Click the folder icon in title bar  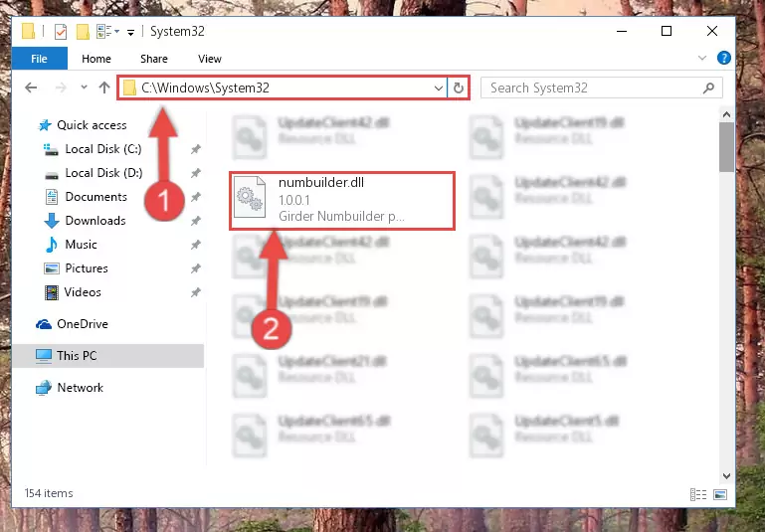tap(28, 32)
